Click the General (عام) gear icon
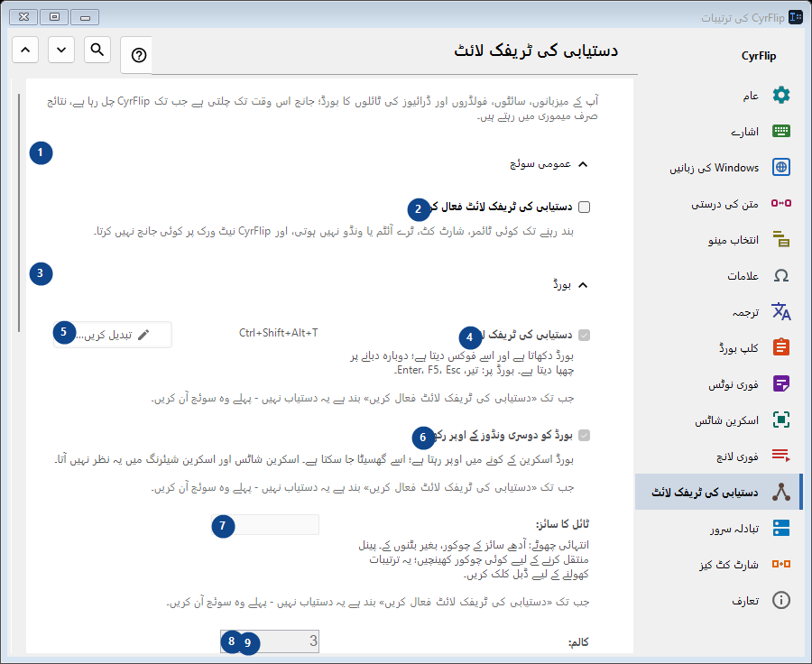Screen dimensions: 812x664 tap(781, 96)
